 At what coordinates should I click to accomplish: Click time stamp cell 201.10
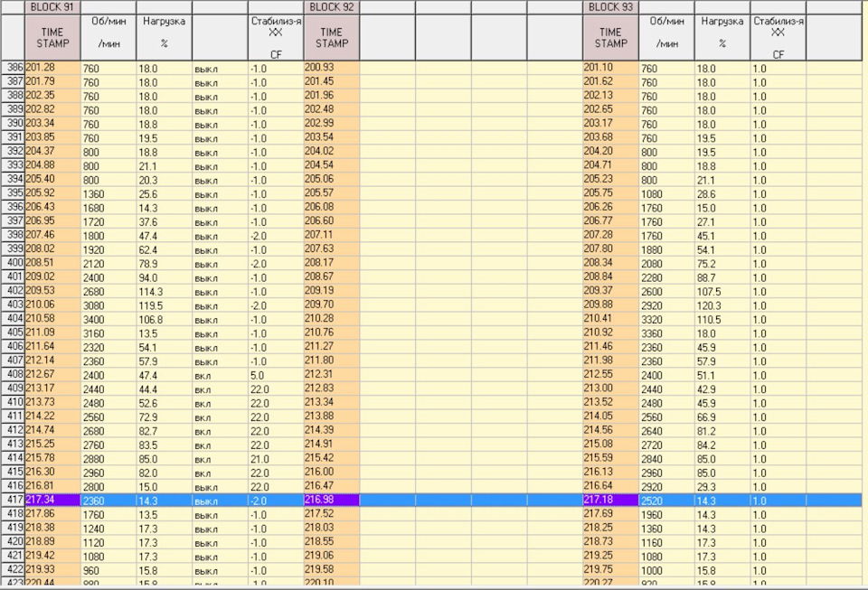coord(610,68)
